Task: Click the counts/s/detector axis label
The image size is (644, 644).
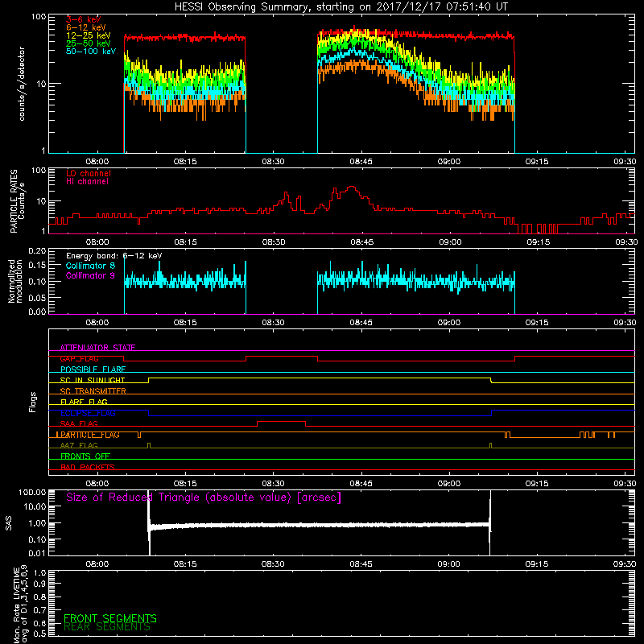Action: pos(22,84)
